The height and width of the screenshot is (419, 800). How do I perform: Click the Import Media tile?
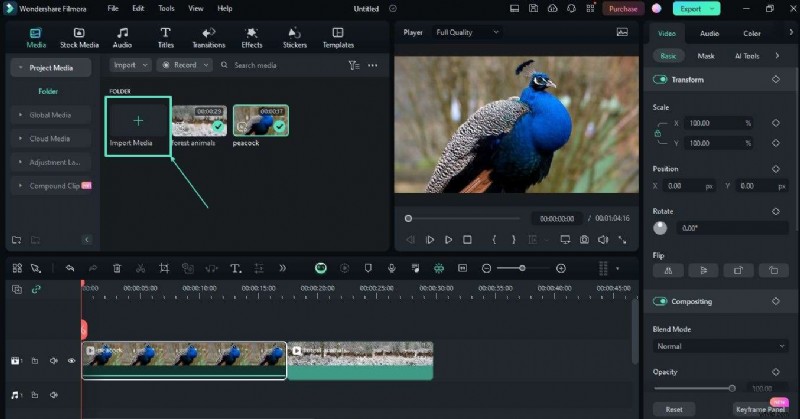[138, 126]
